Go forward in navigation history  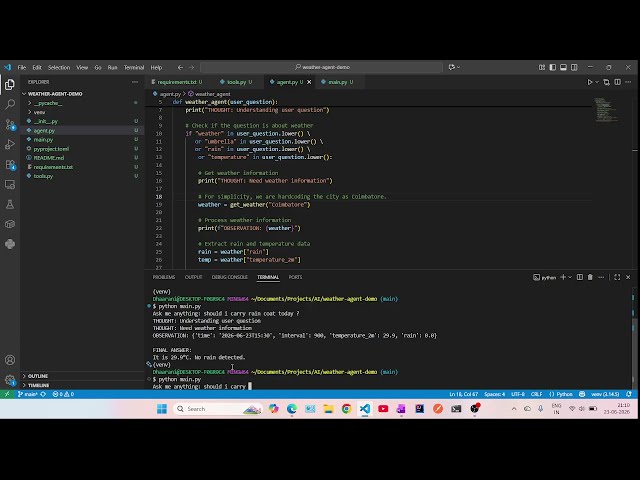[x=191, y=67]
